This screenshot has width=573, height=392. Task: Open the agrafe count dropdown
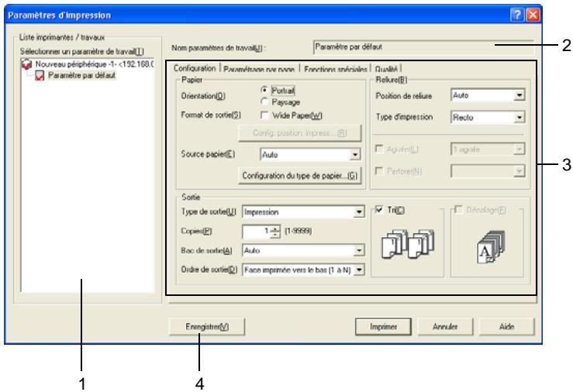519,150
